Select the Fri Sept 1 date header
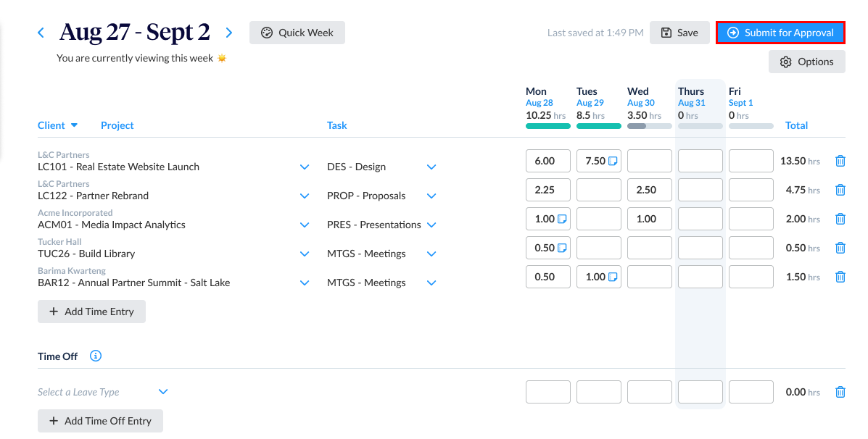 click(x=740, y=97)
